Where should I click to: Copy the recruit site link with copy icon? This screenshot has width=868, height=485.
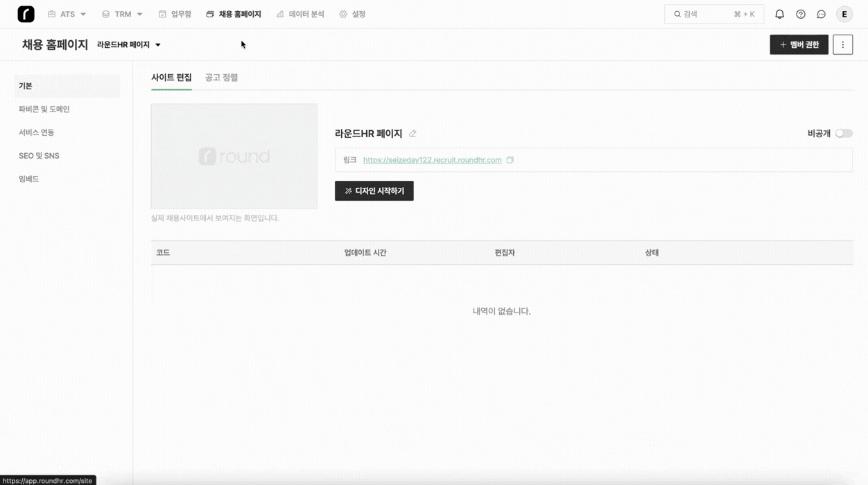510,160
